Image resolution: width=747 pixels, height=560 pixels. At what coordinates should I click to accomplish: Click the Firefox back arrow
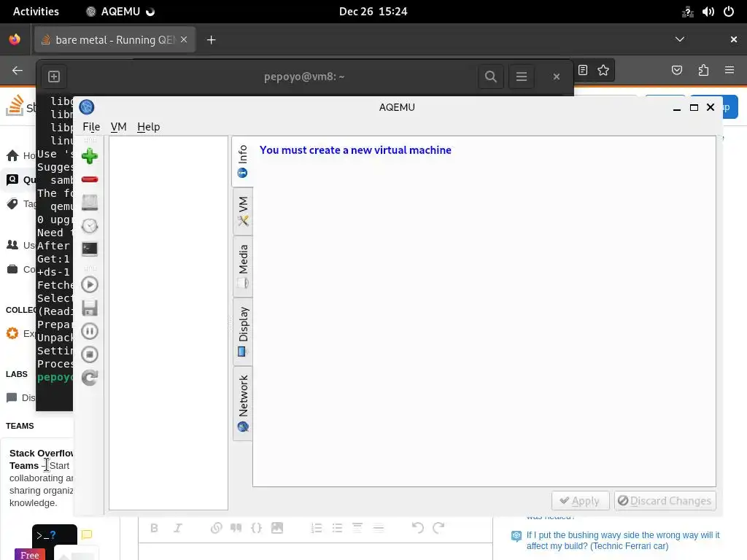18,71
